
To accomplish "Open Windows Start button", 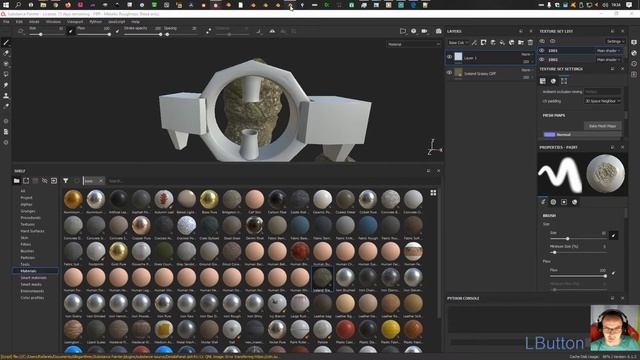I will click(x=6, y=5).
